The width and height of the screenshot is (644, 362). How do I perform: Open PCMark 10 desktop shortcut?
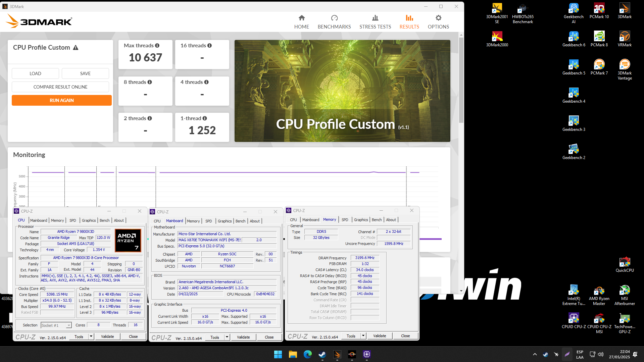(x=599, y=11)
